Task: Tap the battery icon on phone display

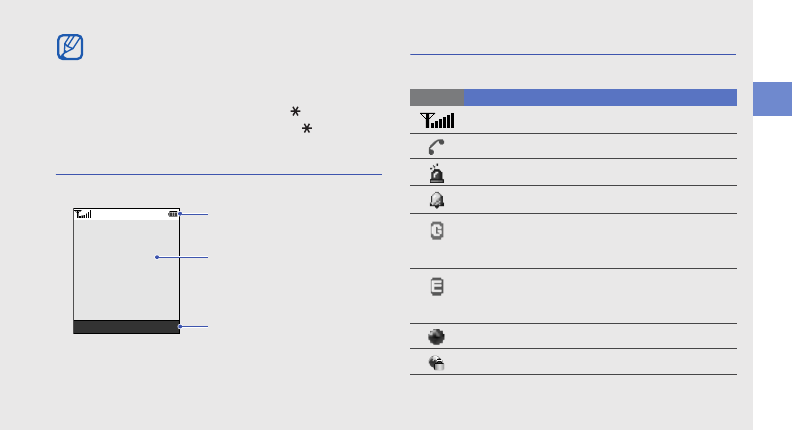Action: pyautogui.click(x=173, y=214)
